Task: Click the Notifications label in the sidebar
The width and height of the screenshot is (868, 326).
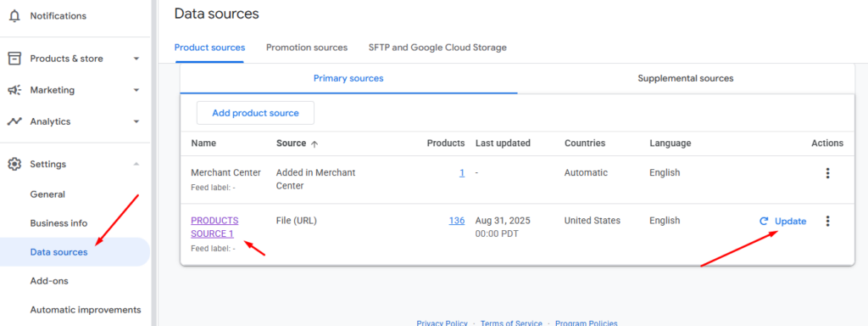Action: (58, 16)
